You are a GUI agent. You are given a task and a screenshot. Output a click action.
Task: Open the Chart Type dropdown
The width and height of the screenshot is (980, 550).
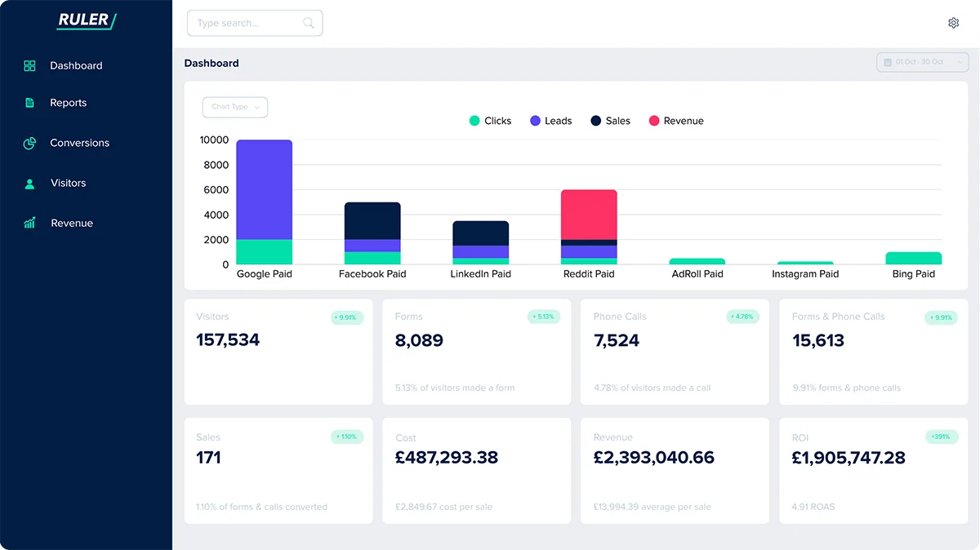click(x=235, y=107)
